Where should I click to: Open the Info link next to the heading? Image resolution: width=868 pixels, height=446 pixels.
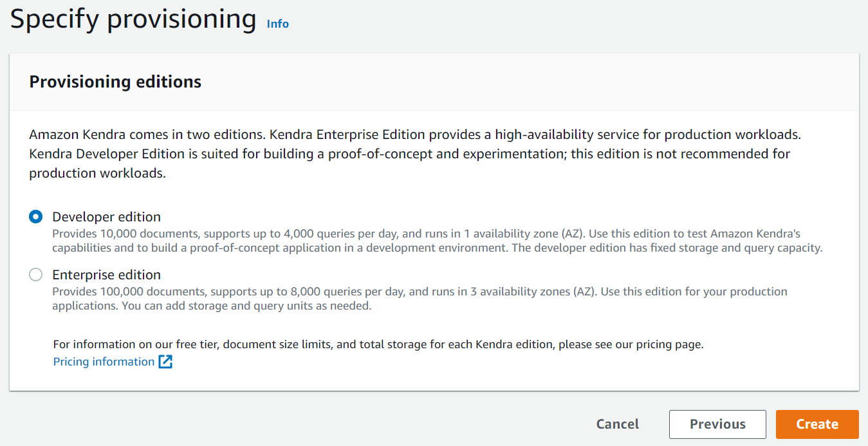(x=277, y=24)
